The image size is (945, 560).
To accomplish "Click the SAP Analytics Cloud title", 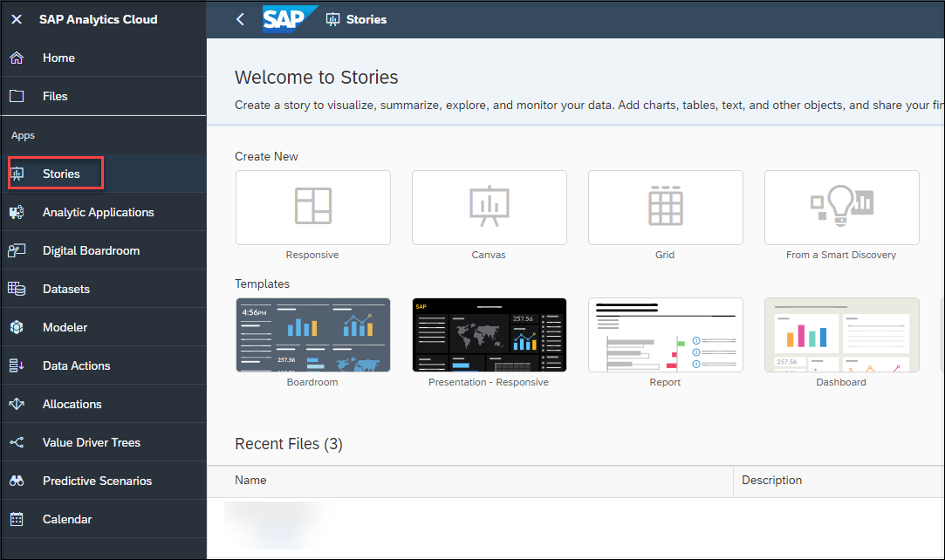I will pos(99,19).
